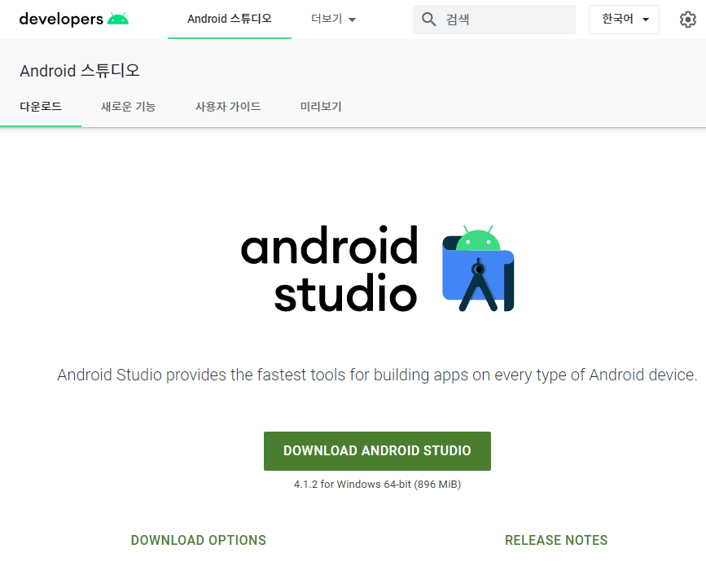706x588 pixels.
Task: Click the version text 4.1.2 for Windows 64-bit
Action: coord(377,485)
